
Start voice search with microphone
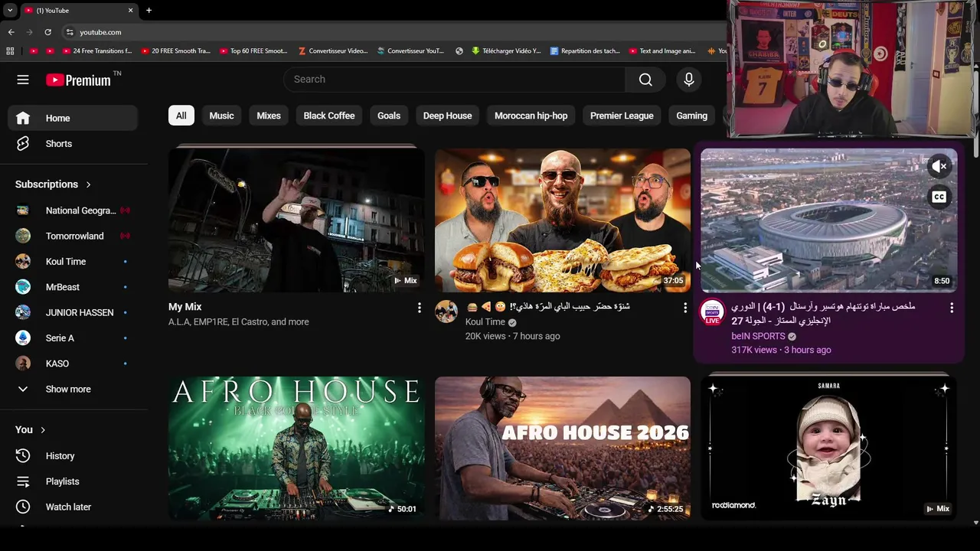pyautogui.click(x=689, y=80)
